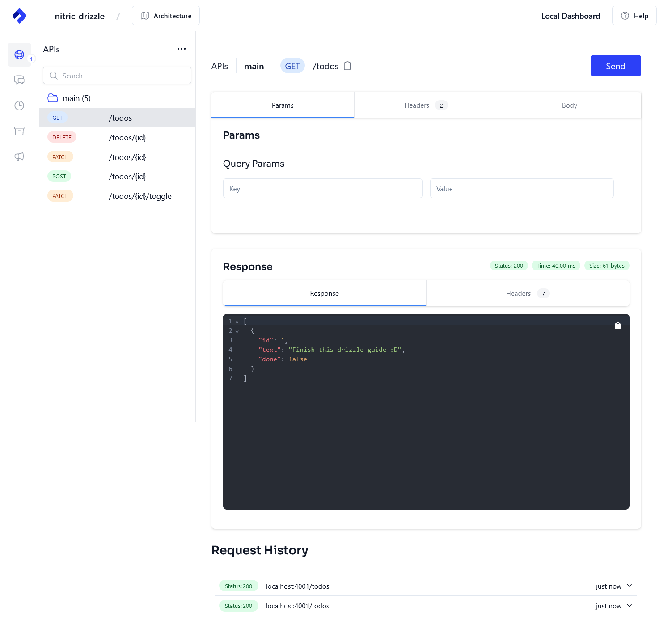Open the APIs globe section in sidebar
Screen dimensions: 672x620
click(19, 55)
